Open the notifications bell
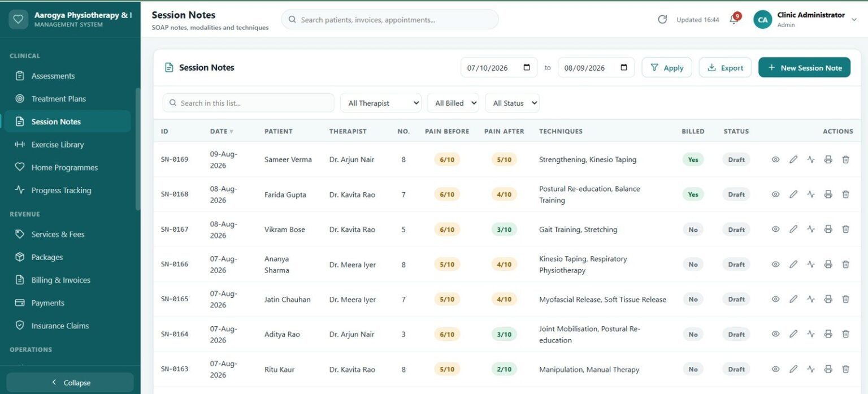The width and height of the screenshot is (868, 394). pos(734,20)
